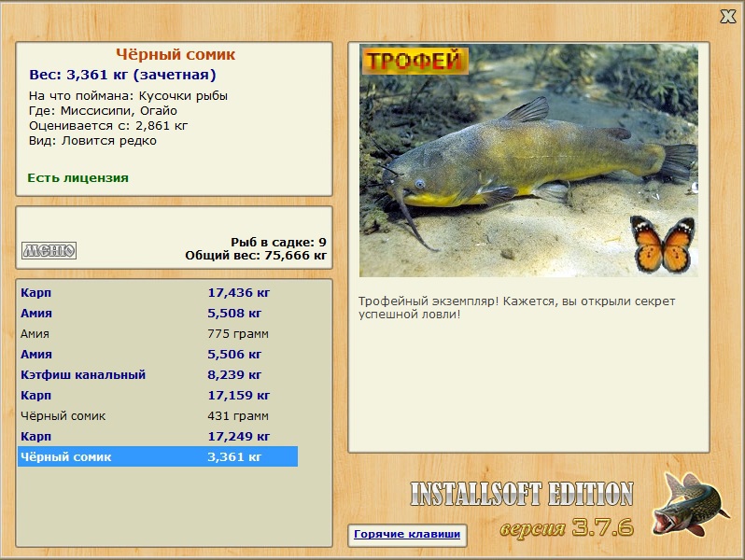The height and width of the screenshot is (560, 745).
Task: Click the Вес: 3,361 кг (зачетная) text
Action: pyautogui.click(x=122, y=75)
